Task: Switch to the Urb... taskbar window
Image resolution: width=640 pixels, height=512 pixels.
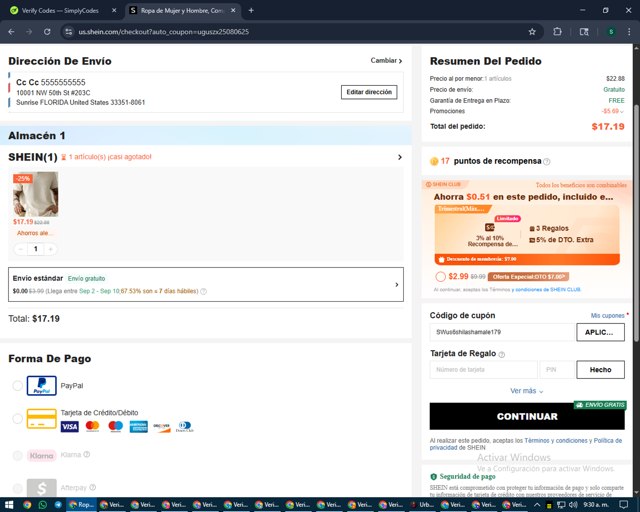Action: [x=423, y=505]
